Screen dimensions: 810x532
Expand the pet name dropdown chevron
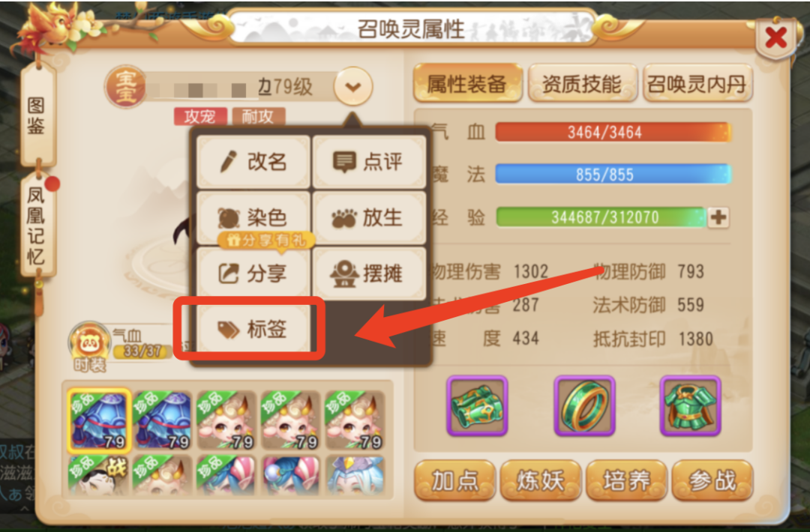point(353,87)
